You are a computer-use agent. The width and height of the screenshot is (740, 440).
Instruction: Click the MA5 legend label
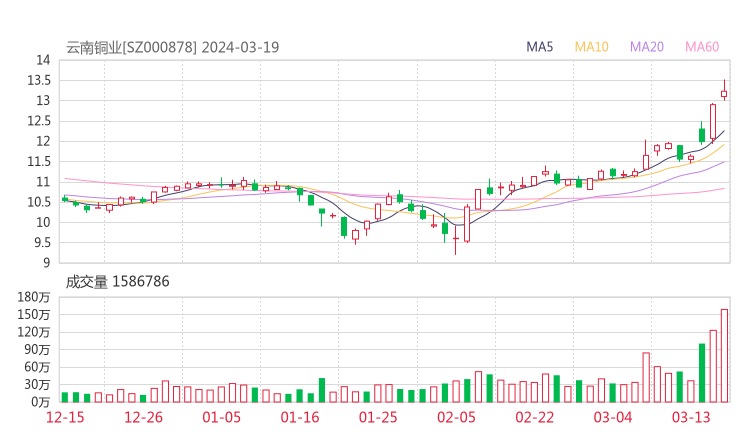click(x=539, y=47)
